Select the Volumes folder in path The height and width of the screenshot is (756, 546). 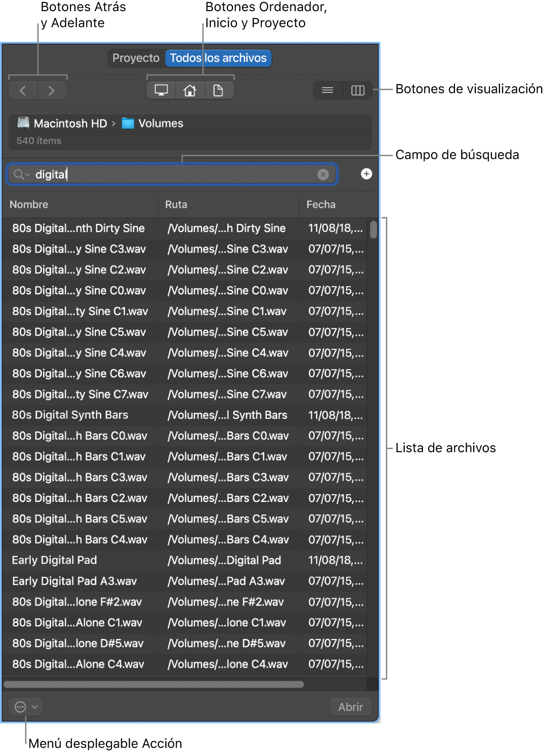[153, 123]
